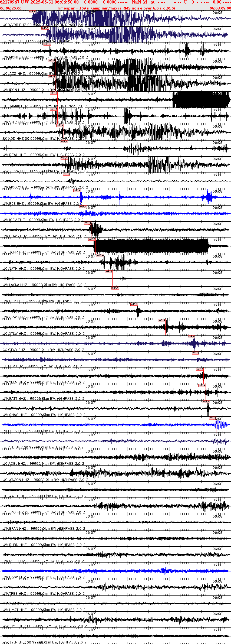Click the wP.4 pick marker on MFID trace

tap(45, 28)
